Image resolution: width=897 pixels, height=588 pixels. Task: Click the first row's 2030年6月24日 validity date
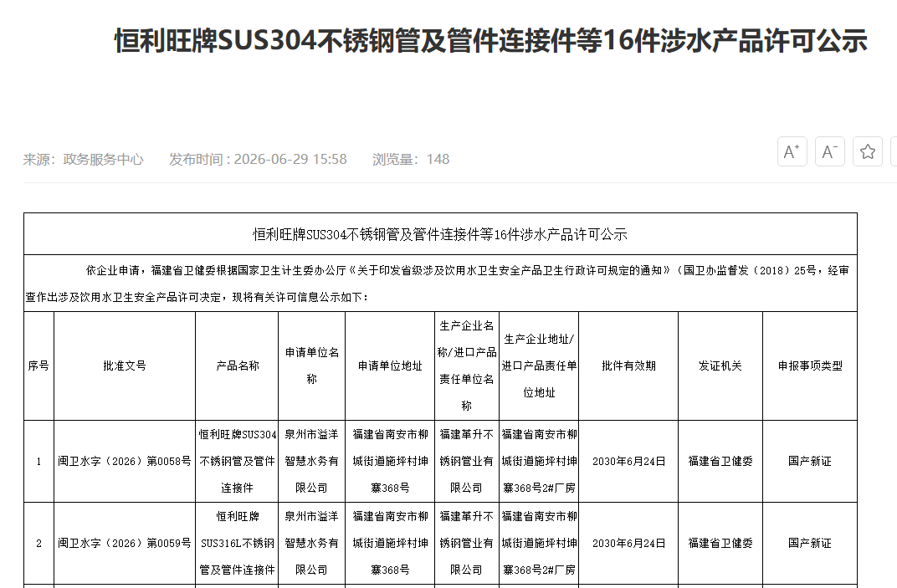628,461
